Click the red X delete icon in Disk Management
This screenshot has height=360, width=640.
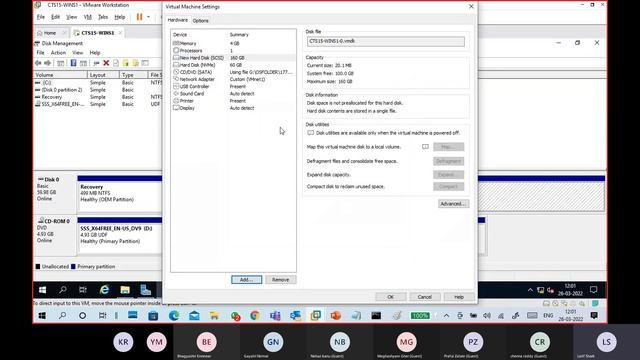[x=106, y=63]
